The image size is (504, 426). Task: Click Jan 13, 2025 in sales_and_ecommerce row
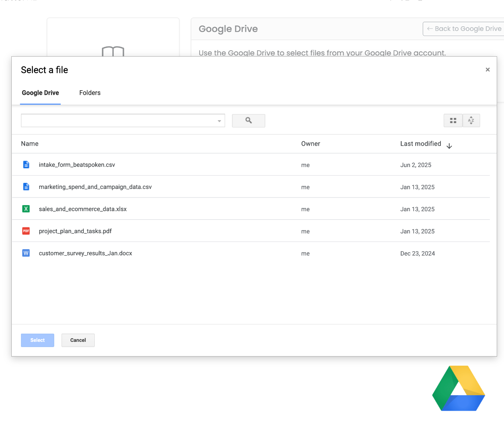[x=417, y=209]
